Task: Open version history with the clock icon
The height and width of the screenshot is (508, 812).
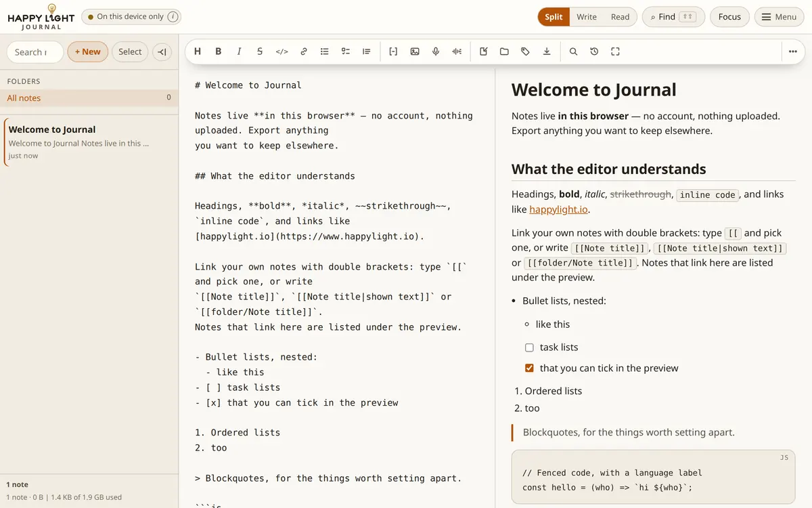Action: coord(594,51)
